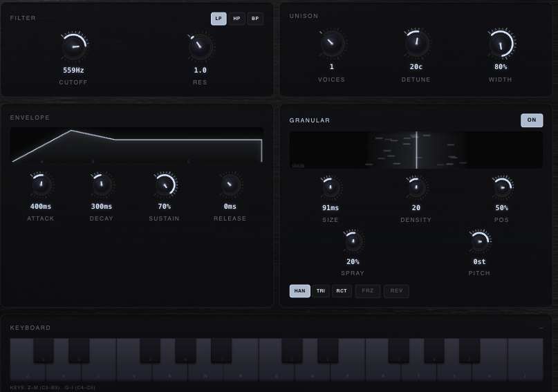This screenshot has width=558, height=392.
Task: Click the filter Res knob
Action: click(x=200, y=46)
